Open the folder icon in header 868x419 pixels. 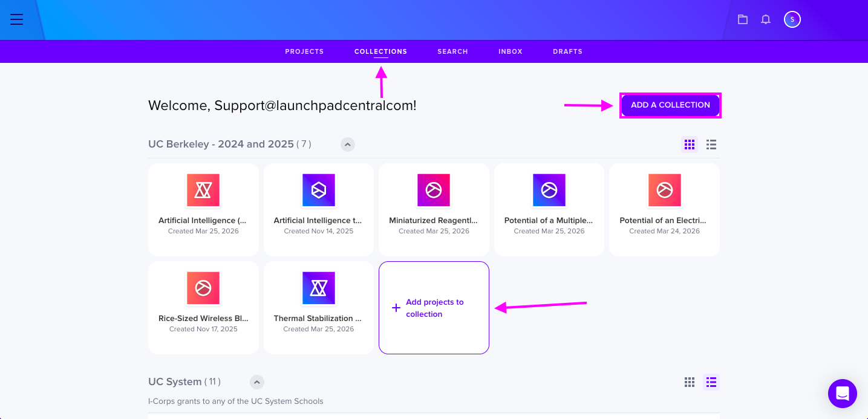point(743,19)
